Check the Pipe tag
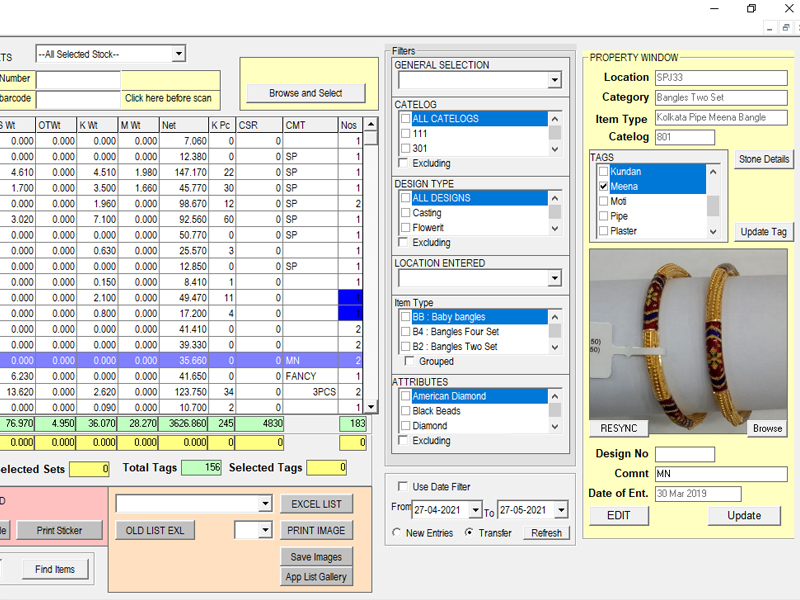800x600 pixels. click(604, 216)
